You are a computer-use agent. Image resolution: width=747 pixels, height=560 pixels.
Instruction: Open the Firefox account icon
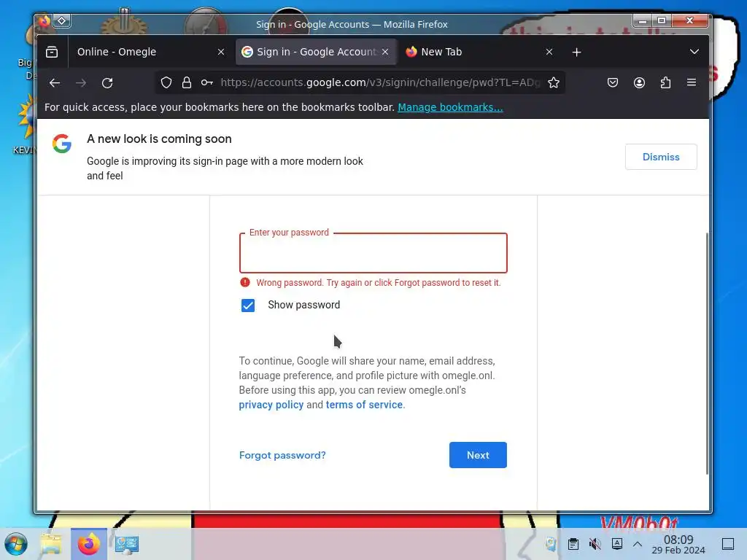click(x=639, y=83)
